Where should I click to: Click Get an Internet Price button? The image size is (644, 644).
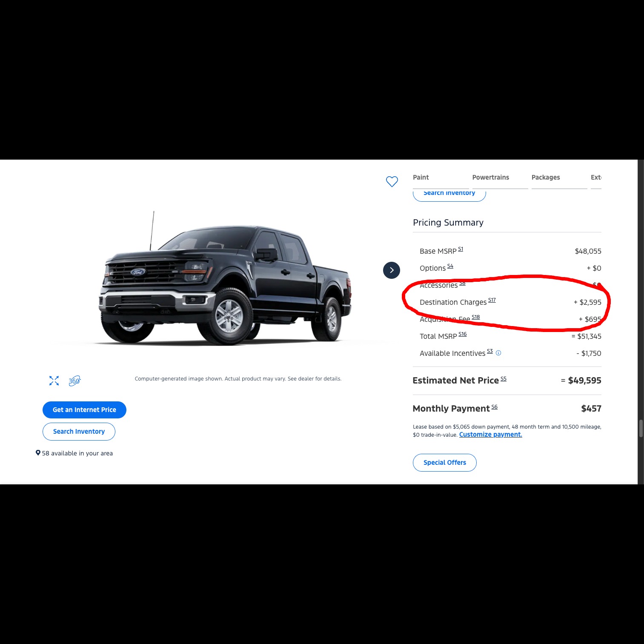pos(84,410)
